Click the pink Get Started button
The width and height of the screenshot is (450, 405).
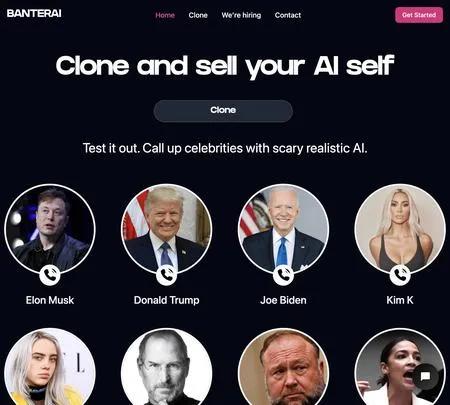(x=419, y=15)
